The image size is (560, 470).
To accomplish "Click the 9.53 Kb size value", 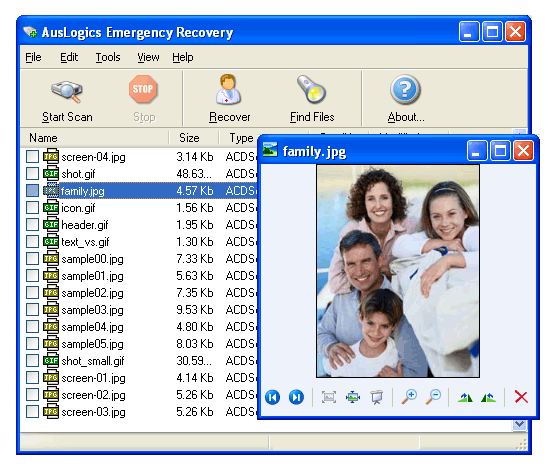I will coord(195,310).
